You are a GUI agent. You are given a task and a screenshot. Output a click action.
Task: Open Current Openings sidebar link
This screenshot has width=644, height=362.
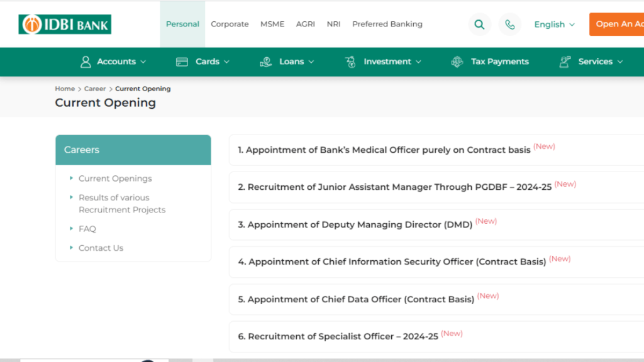point(115,178)
